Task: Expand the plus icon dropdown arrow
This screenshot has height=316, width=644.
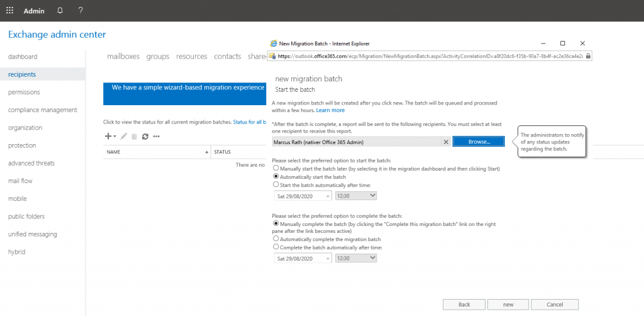Action: tap(114, 137)
